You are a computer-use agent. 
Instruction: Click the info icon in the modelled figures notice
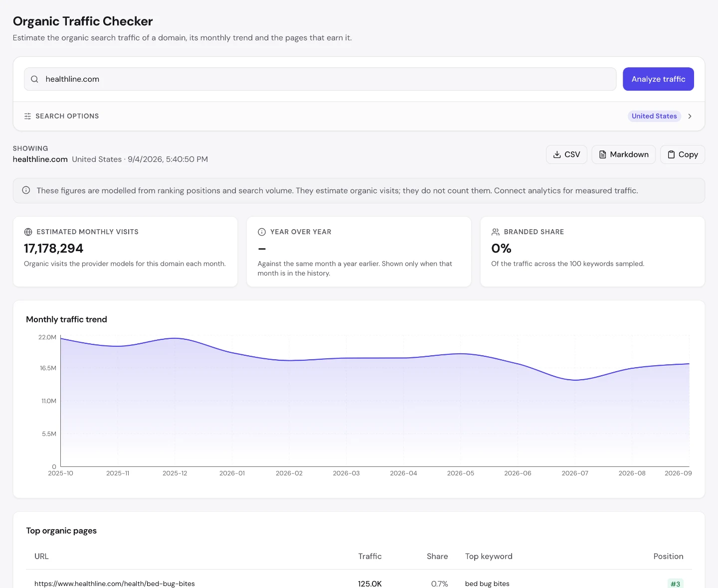(x=26, y=190)
